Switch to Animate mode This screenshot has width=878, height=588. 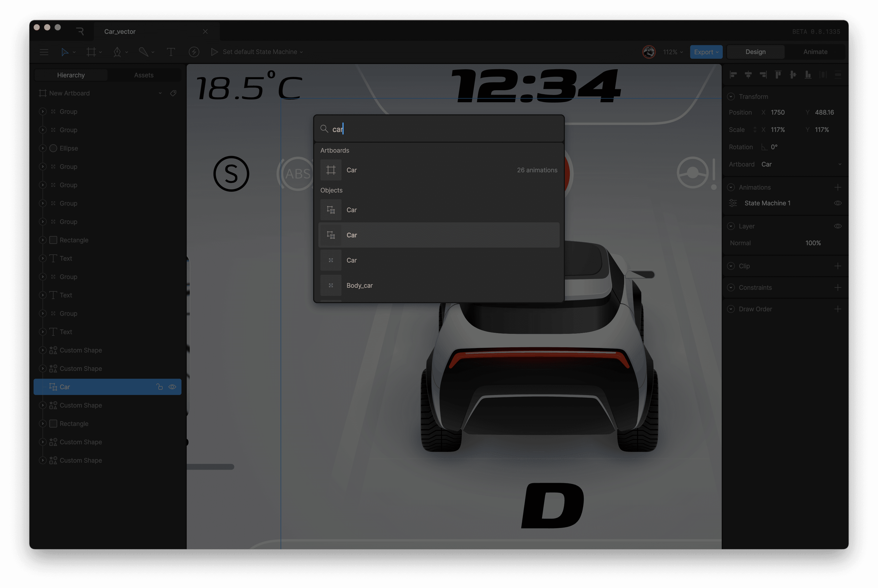click(x=815, y=52)
